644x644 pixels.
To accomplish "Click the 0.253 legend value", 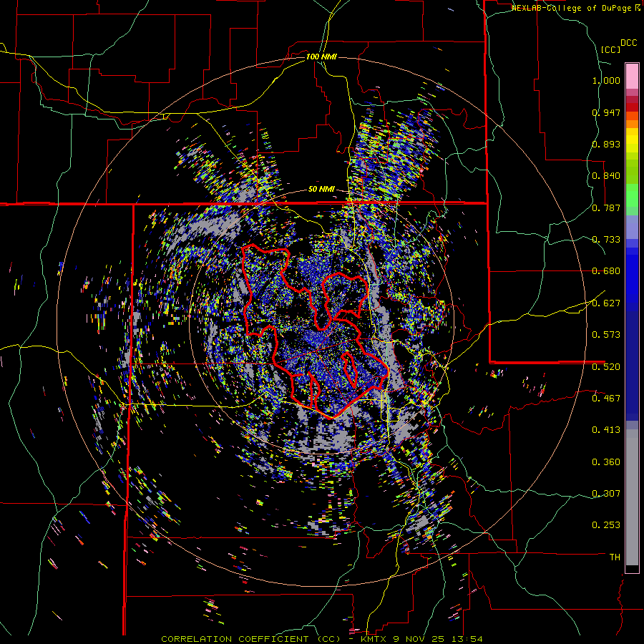I will pos(606,525).
